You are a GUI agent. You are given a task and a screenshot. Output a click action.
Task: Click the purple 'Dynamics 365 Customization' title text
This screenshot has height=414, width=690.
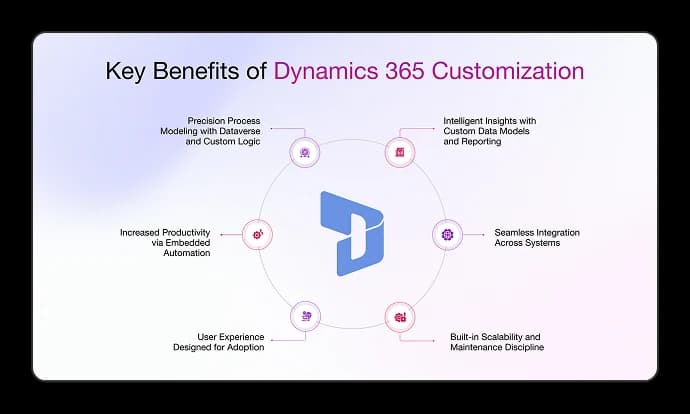(x=442, y=71)
